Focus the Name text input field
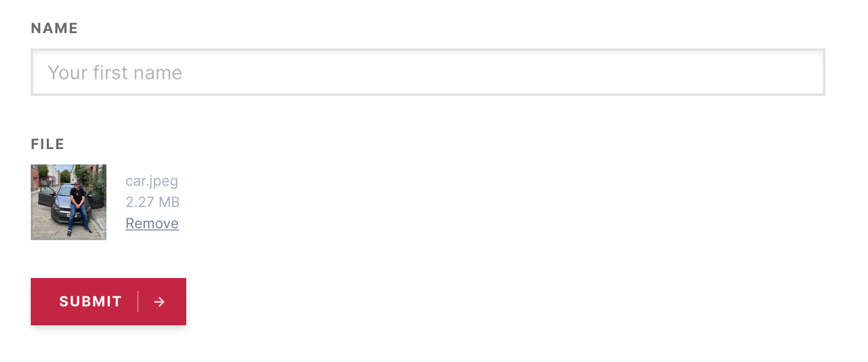The height and width of the screenshot is (362, 868). tap(428, 72)
